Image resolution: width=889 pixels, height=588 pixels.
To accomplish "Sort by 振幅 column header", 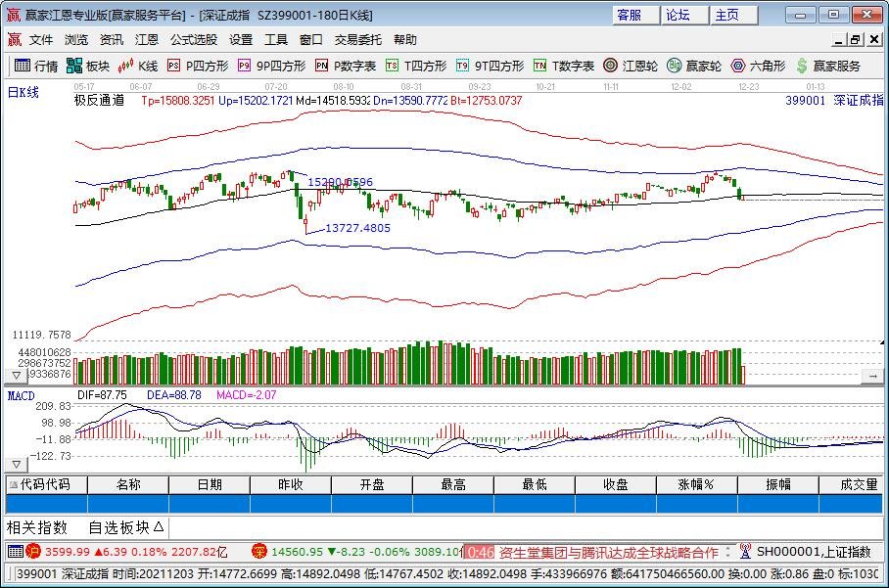I will pos(777,484).
